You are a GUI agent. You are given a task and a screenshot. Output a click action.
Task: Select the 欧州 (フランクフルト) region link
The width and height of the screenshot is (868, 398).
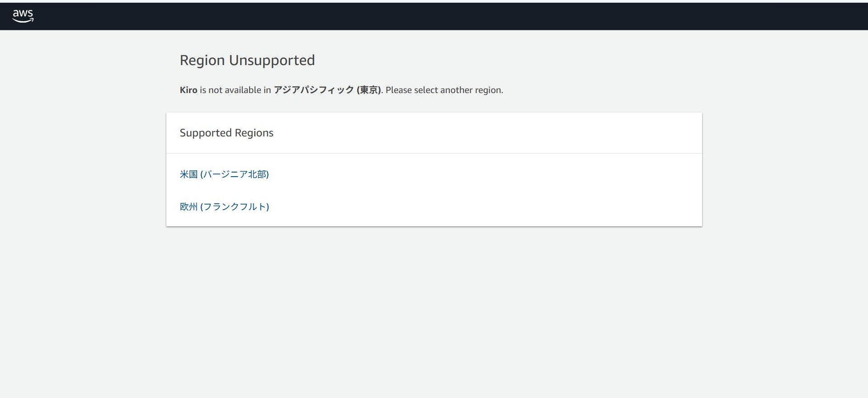coord(224,207)
